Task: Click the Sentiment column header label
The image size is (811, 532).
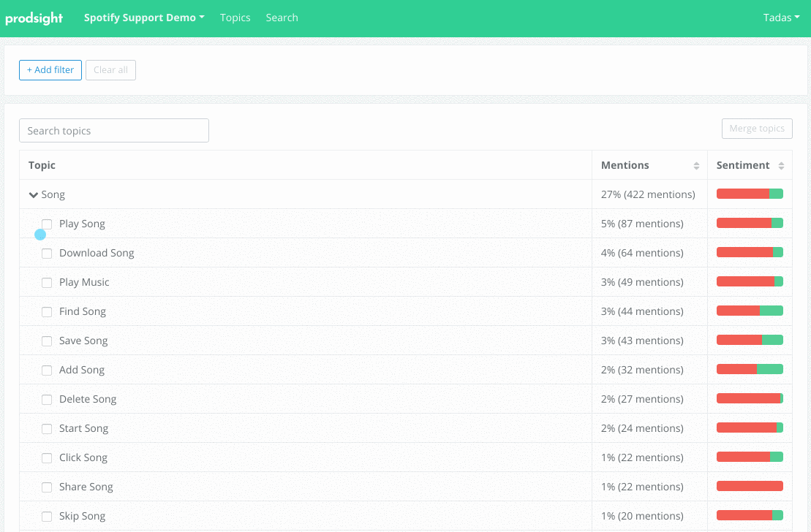Action: 743,165
